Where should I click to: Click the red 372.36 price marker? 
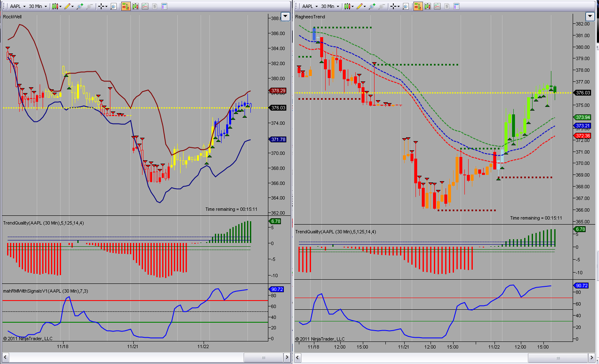pyautogui.click(x=583, y=136)
